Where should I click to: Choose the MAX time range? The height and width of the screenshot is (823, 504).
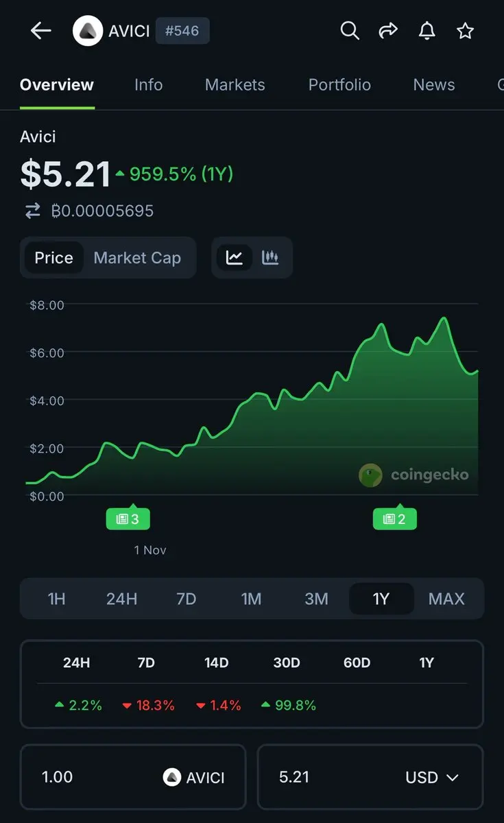point(446,599)
